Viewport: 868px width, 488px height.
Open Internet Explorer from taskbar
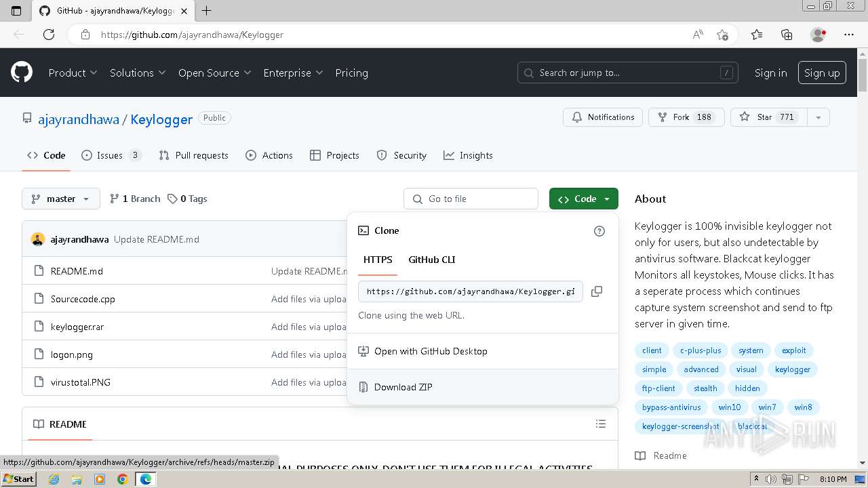[54, 479]
